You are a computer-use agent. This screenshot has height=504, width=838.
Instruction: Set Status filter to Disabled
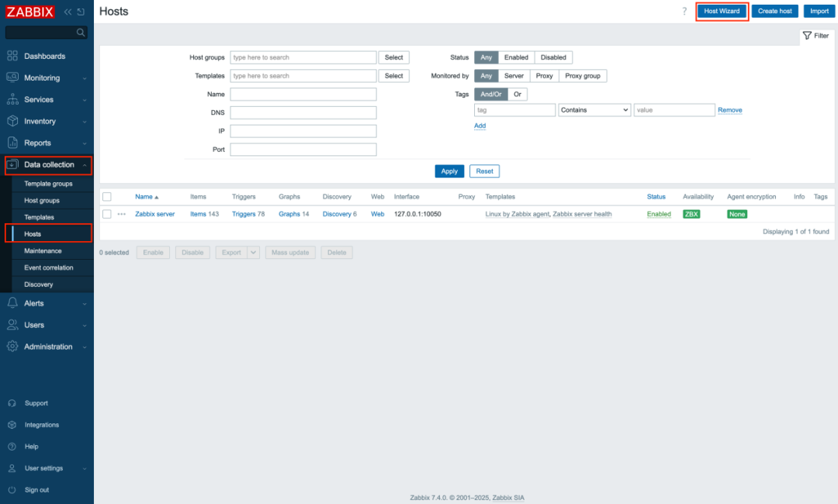click(553, 57)
